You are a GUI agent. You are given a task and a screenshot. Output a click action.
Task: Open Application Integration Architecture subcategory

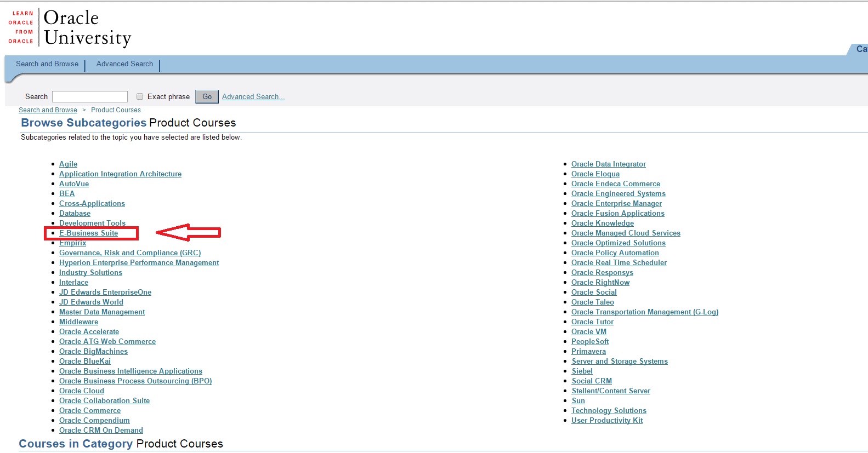[120, 174]
